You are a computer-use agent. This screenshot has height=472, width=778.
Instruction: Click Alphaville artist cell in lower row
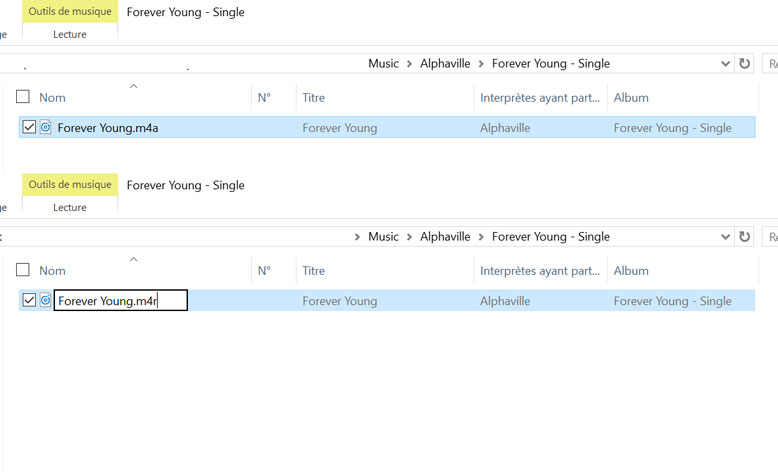(x=505, y=301)
